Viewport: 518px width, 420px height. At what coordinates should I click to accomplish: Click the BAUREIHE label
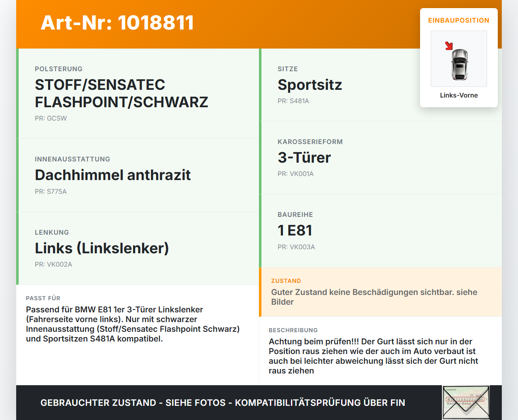point(295,215)
